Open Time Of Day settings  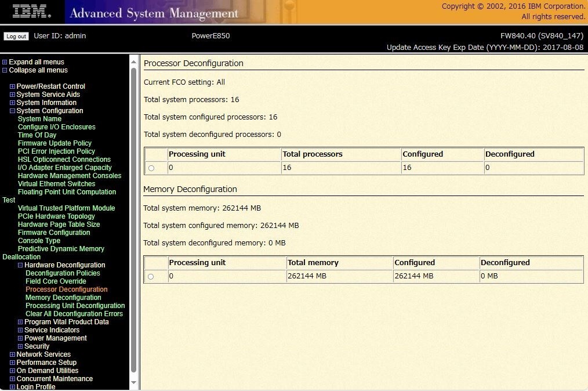point(37,135)
